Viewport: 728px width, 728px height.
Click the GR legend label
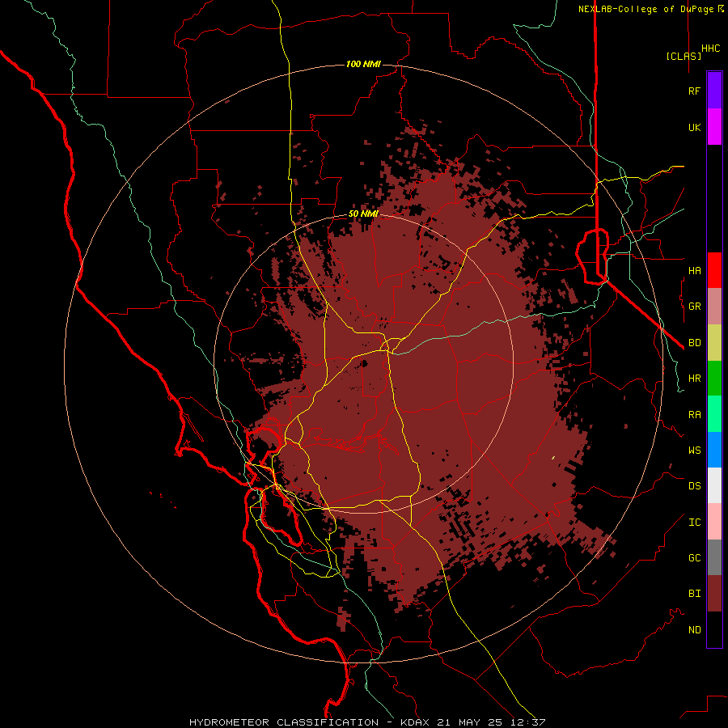click(695, 307)
